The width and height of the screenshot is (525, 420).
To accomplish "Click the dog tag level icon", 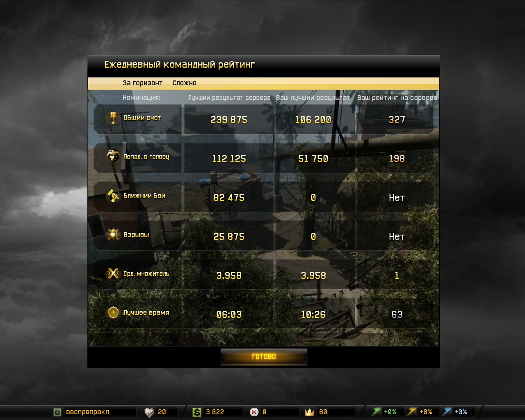I will pyautogui.click(x=150, y=412).
